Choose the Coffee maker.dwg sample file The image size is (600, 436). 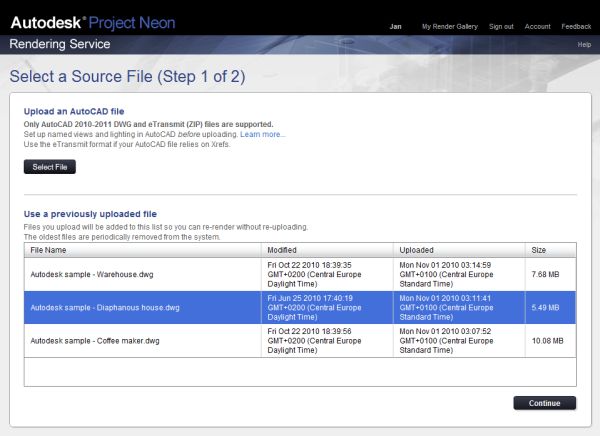(x=98, y=341)
